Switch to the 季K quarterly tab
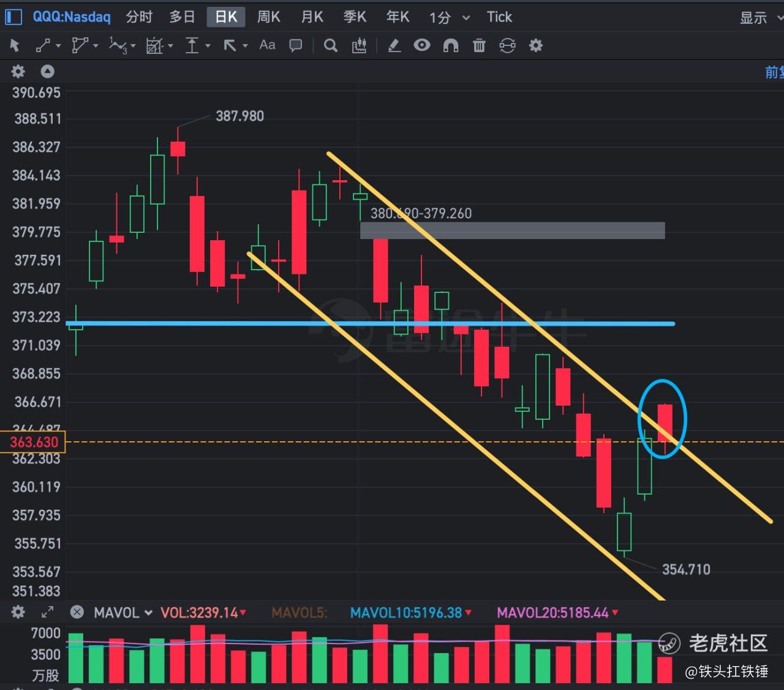Image resolution: width=784 pixels, height=690 pixels. (355, 17)
